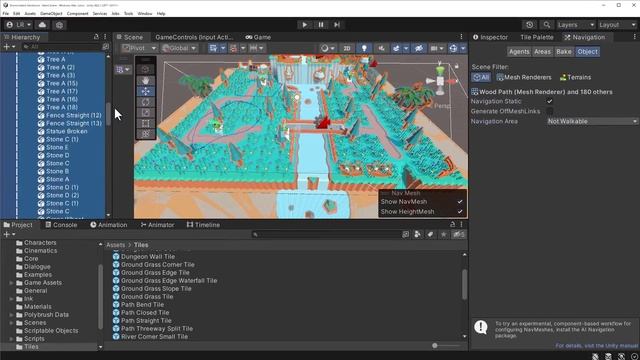Select the Path Bend Tile asset
Image resolution: width=640 pixels, height=360 pixels.
pyautogui.click(x=142, y=304)
